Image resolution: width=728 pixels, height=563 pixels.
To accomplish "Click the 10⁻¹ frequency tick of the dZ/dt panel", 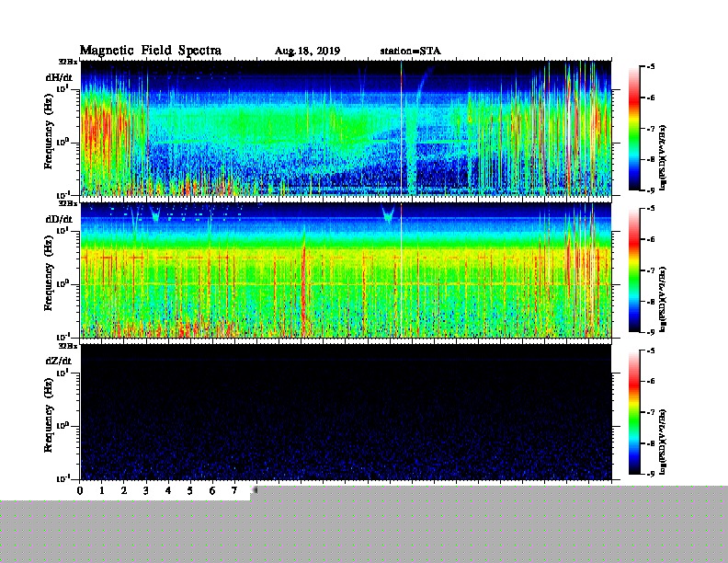I will (63, 478).
